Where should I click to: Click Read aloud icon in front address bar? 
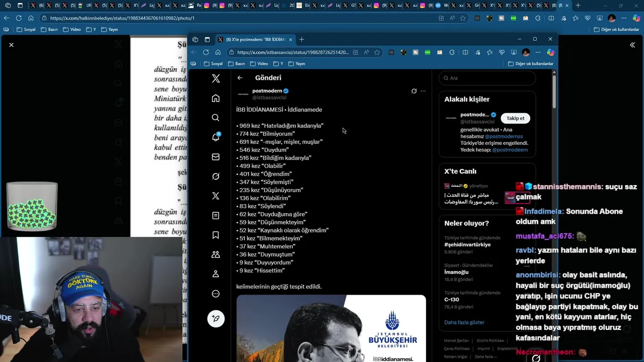(366, 52)
